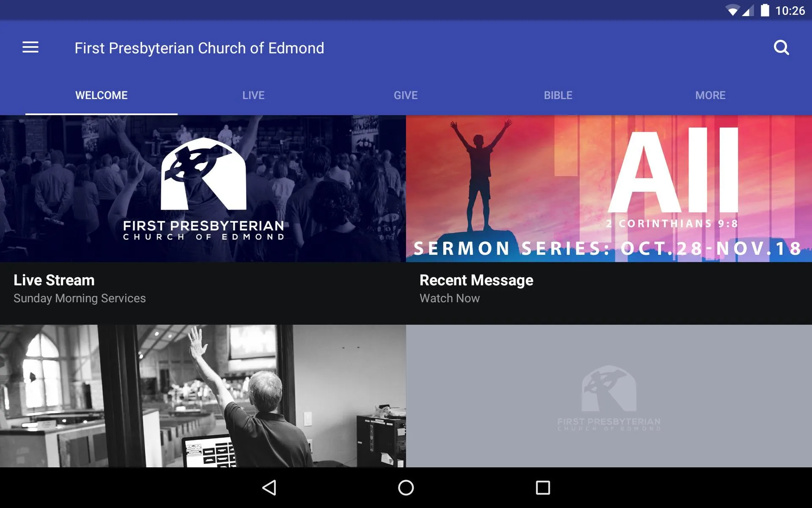The height and width of the screenshot is (508, 812).
Task: Tap the MORE navigation item
Action: [710, 94]
